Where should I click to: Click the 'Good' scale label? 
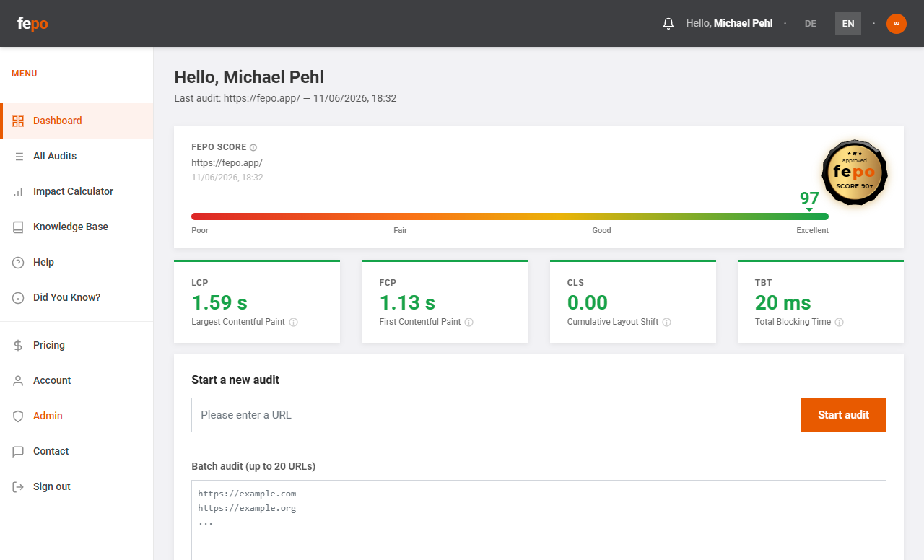[601, 230]
